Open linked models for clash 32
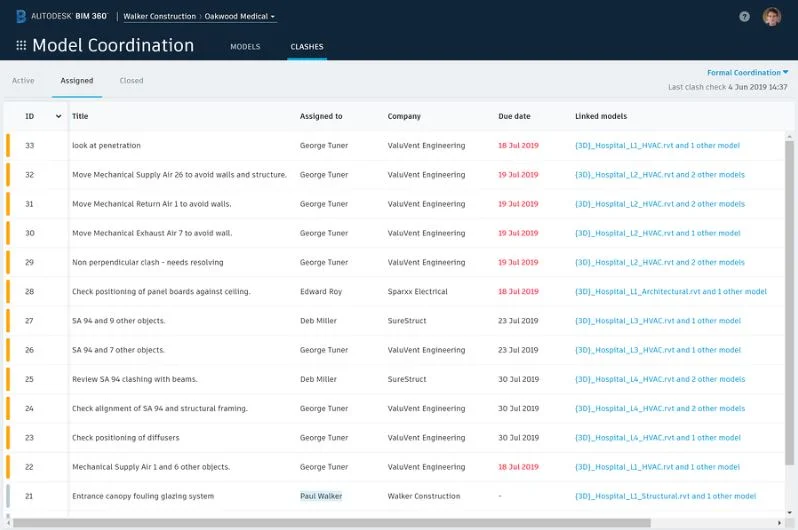This screenshot has height=530, width=798. [x=660, y=175]
